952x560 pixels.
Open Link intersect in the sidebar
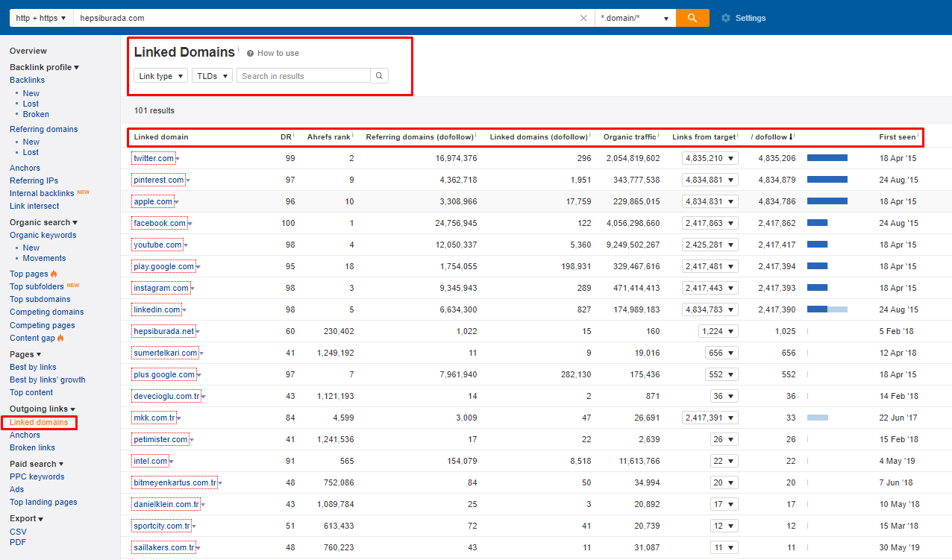tap(34, 206)
